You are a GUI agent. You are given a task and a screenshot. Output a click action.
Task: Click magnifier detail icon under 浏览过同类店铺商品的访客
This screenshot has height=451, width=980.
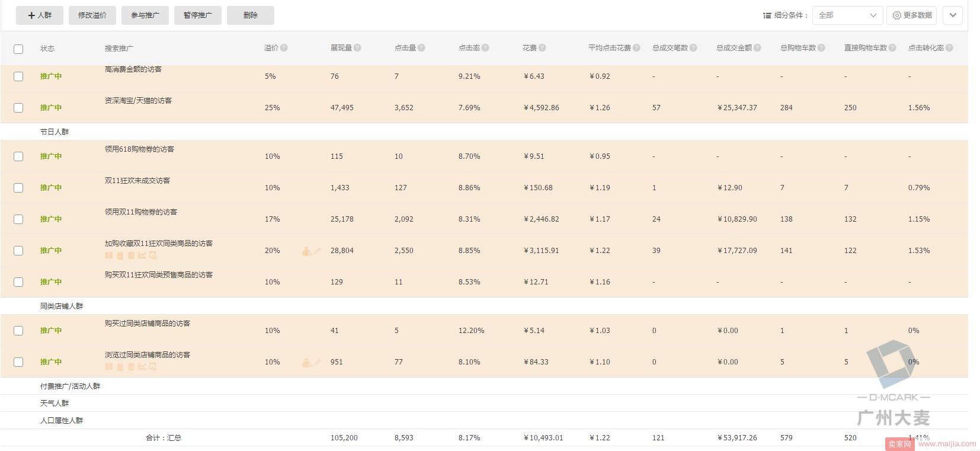tap(153, 367)
